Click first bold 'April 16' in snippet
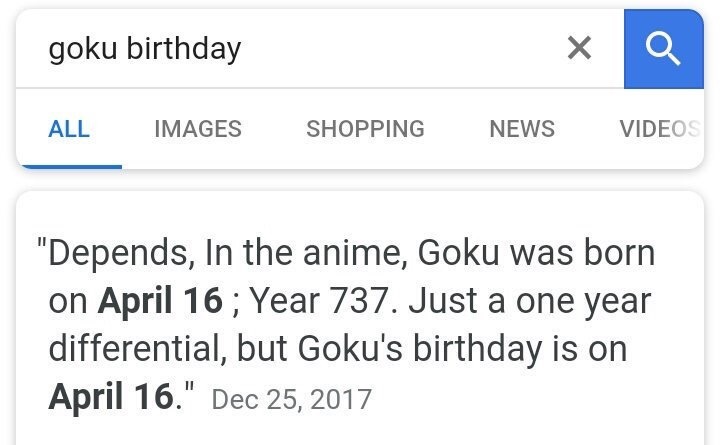 (160, 300)
